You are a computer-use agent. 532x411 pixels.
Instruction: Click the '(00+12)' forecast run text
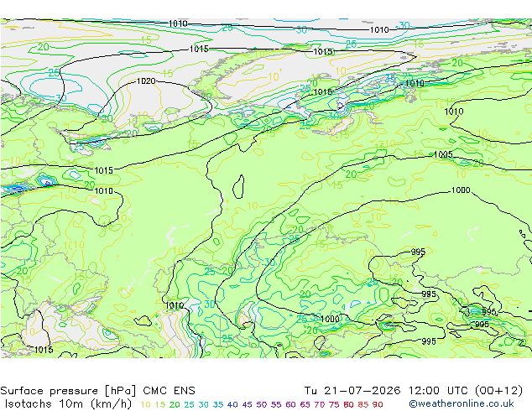click(498, 391)
